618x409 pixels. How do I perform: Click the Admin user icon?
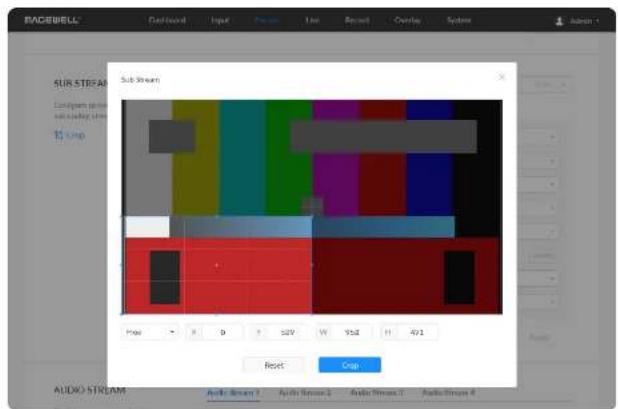559,21
